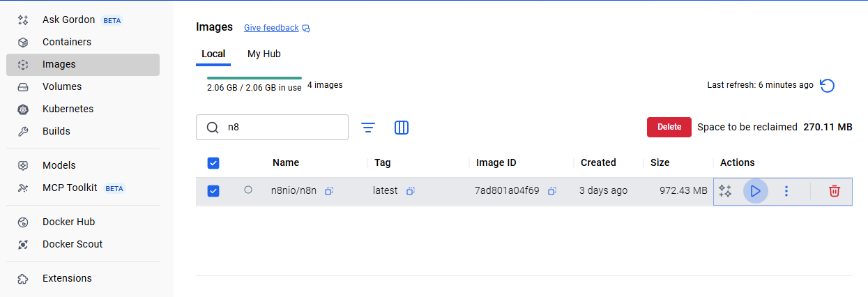Click the disk usage progress bar

[x=254, y=78]
